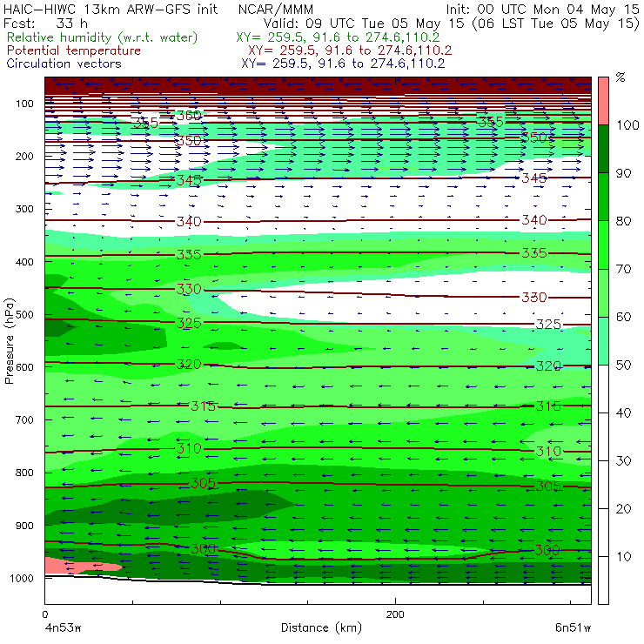This screenshot has width=644, height=644.
Task: Select the red 'Potential temperature' legend
Action: [x=73, y=50]
